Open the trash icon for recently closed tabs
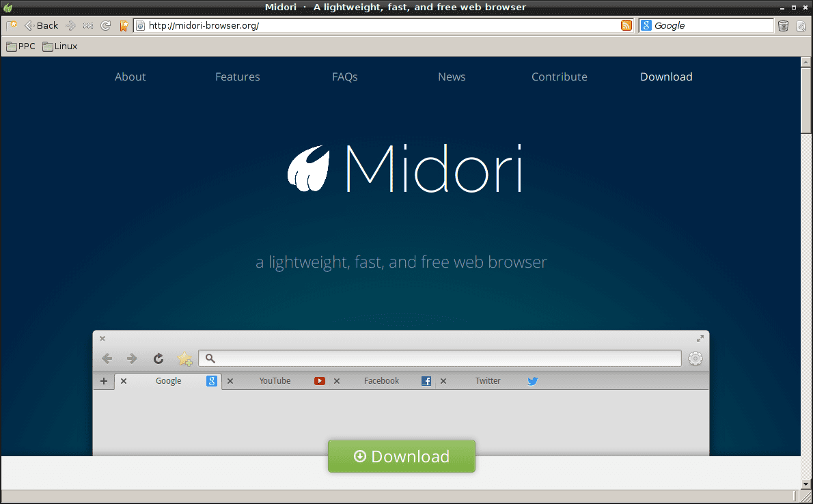The width and height of the screenshot is (813, 504). click(x=784, y=25)
